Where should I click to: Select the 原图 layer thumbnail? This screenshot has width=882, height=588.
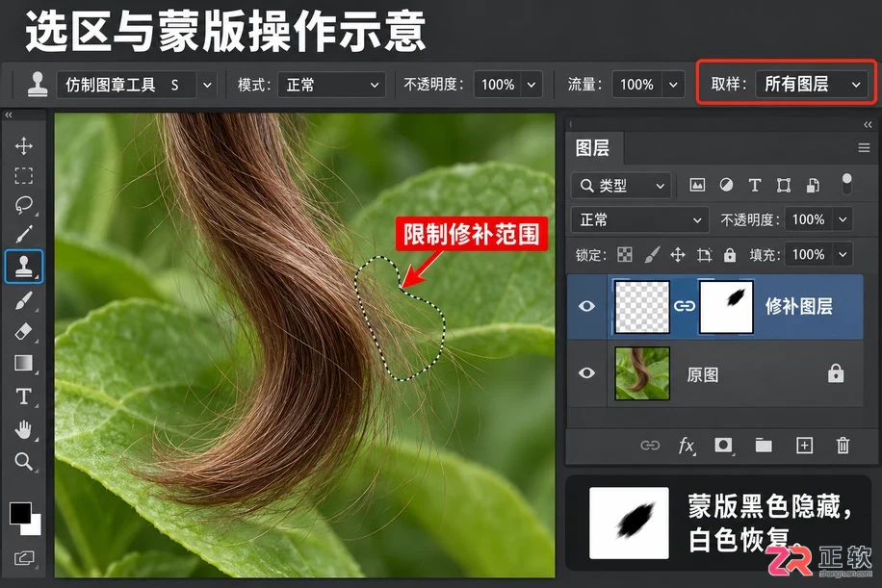(x=642, y=373)
